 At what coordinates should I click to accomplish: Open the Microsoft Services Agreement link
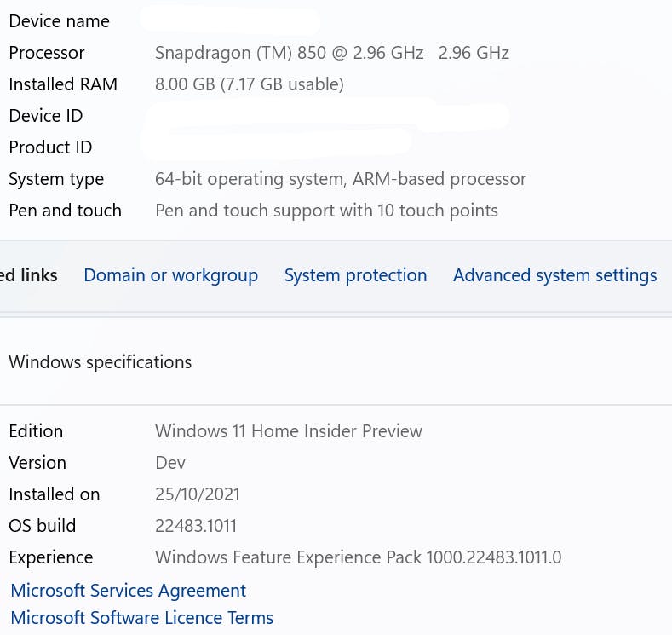click(128, 591)
